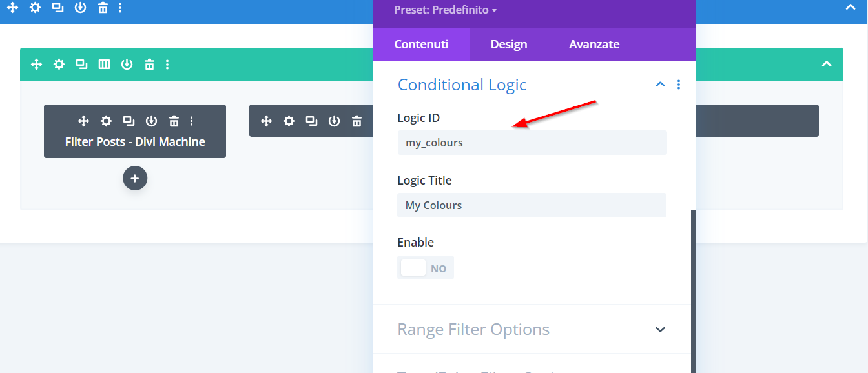The height and width of the screenshot is (373, 868).
Task: Delete section using blue bar trash icon
Action: 103,8
